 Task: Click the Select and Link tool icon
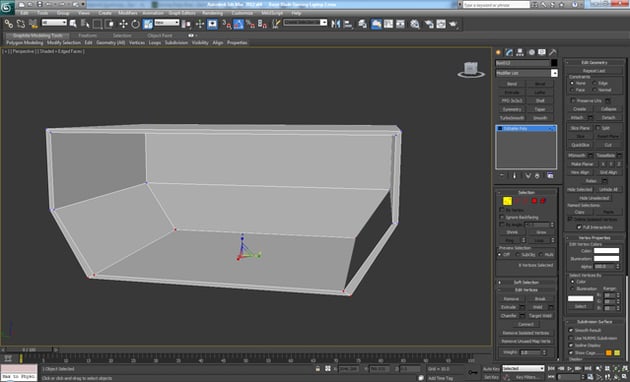(8, 24)
